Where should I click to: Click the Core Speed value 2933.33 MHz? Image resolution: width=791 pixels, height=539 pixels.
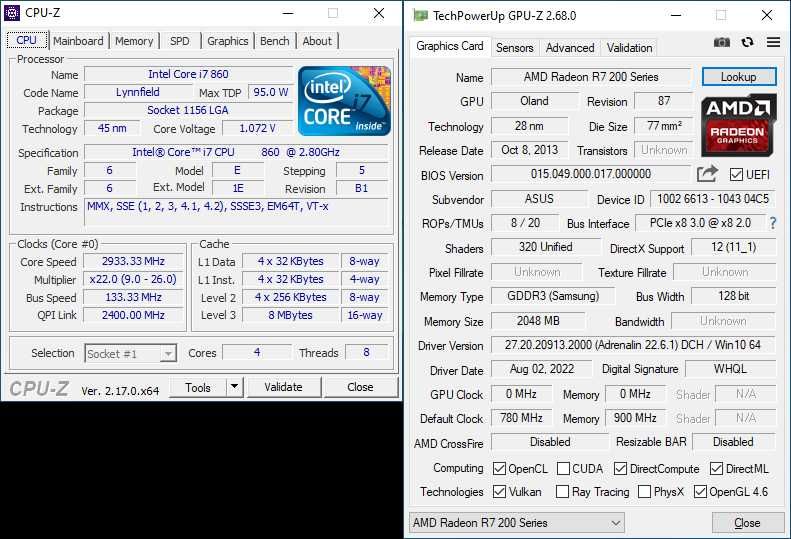[133, 261]
